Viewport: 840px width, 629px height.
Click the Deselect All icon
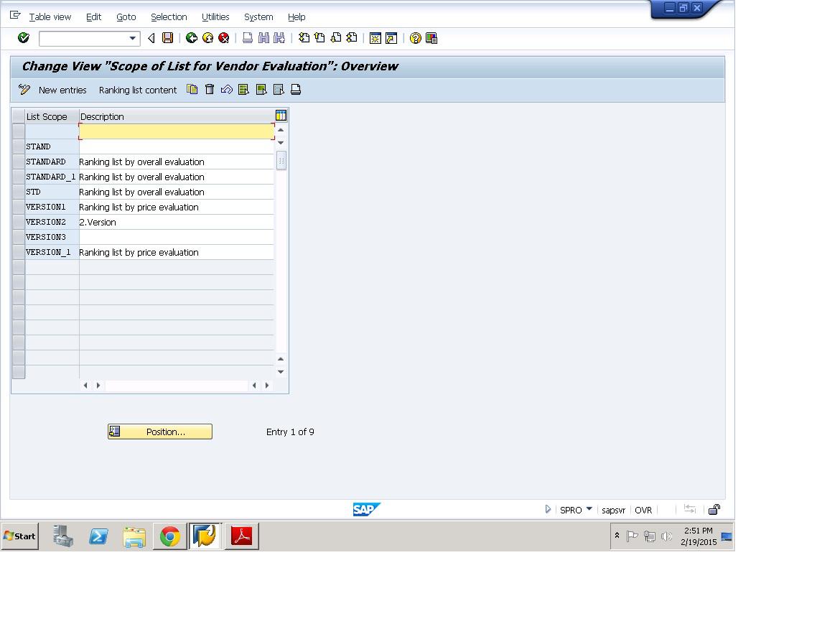[x=279, y=90]
